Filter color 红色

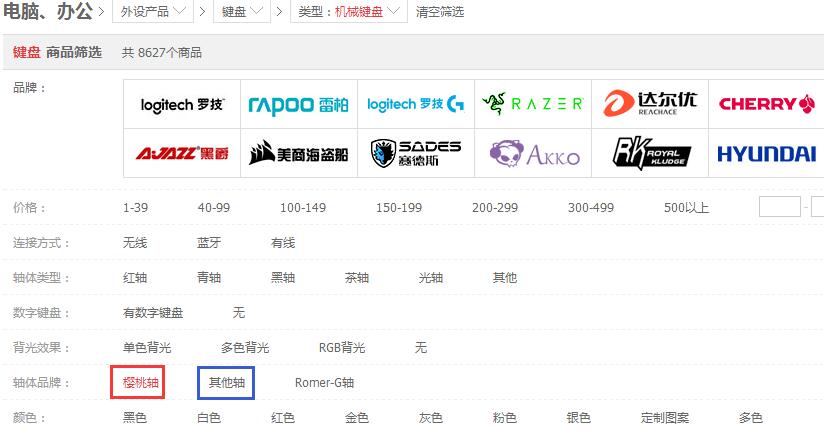tap(283, 418)
